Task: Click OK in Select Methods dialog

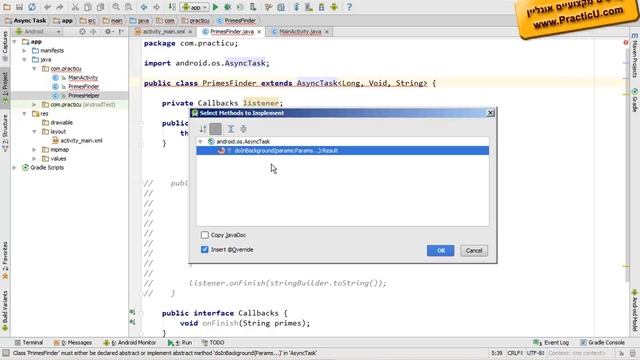Action: (440, 251)
